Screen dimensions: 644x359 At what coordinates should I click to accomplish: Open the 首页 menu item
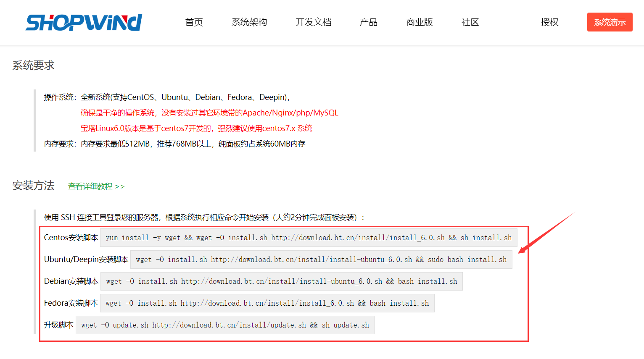(x=194, y=22)
